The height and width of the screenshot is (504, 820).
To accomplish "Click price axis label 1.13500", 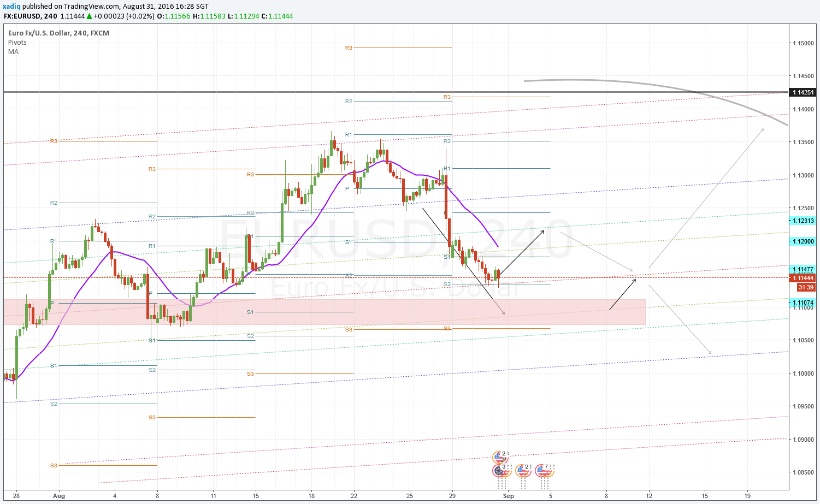I will pos(803,142).
